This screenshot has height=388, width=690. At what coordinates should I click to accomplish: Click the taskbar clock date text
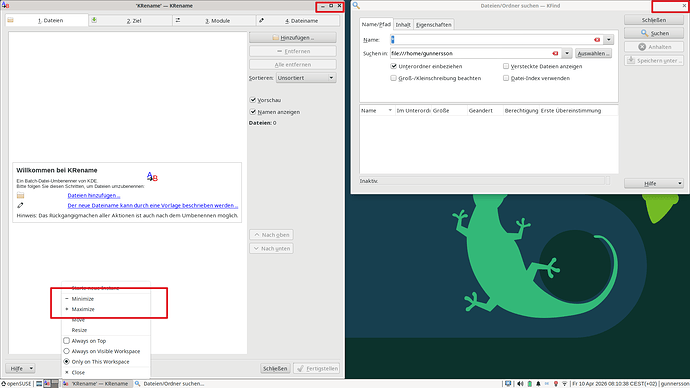coord(615,384)
